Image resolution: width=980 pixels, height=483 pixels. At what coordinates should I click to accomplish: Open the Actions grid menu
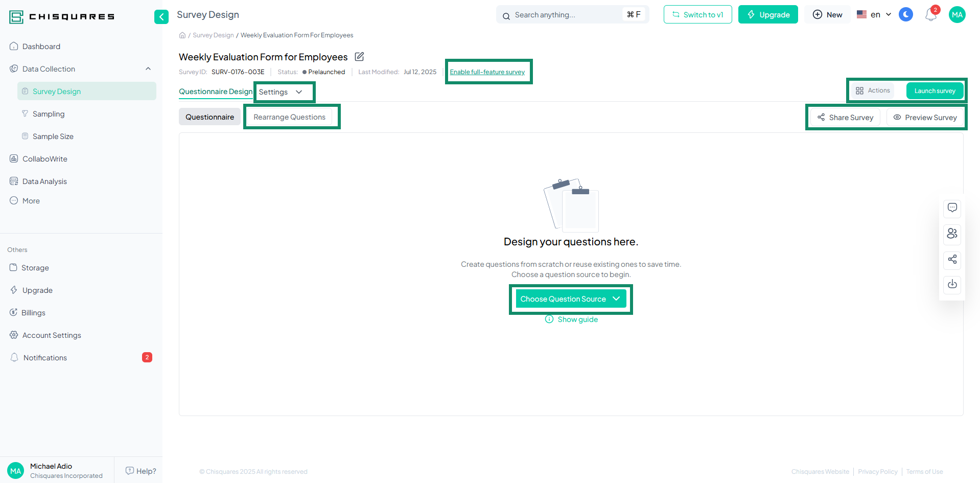pos(872,90)
